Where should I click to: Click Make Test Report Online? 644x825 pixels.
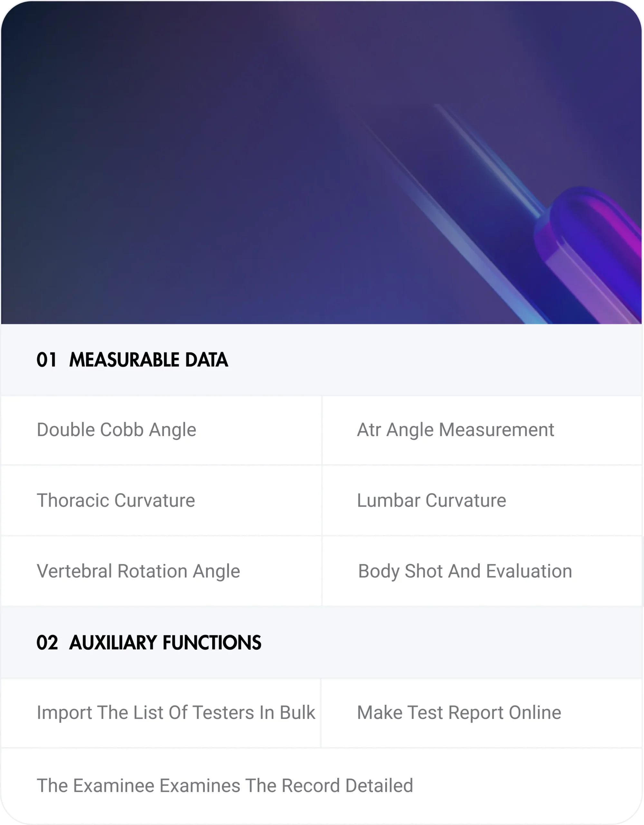click(x=459, y=713)
